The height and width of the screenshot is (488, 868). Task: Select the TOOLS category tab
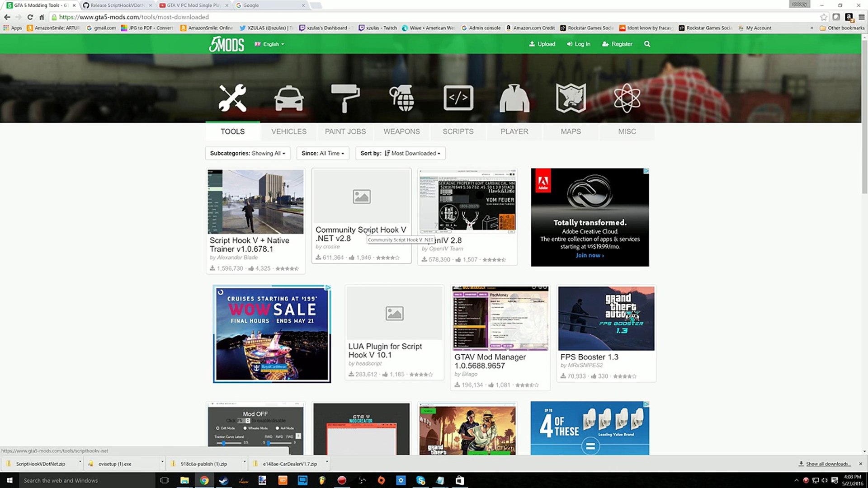[232, 131]
